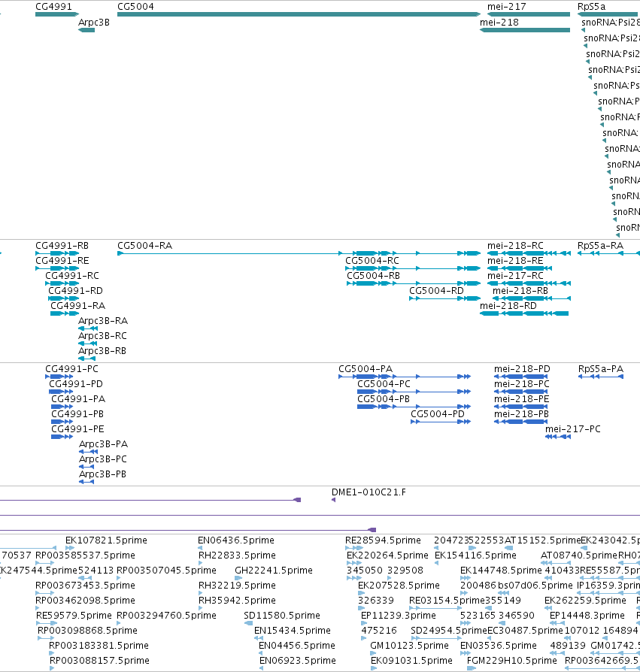Select EST EP11239.3prime
Viewport: 640px width, 672px height.
(x=399, y=616)
